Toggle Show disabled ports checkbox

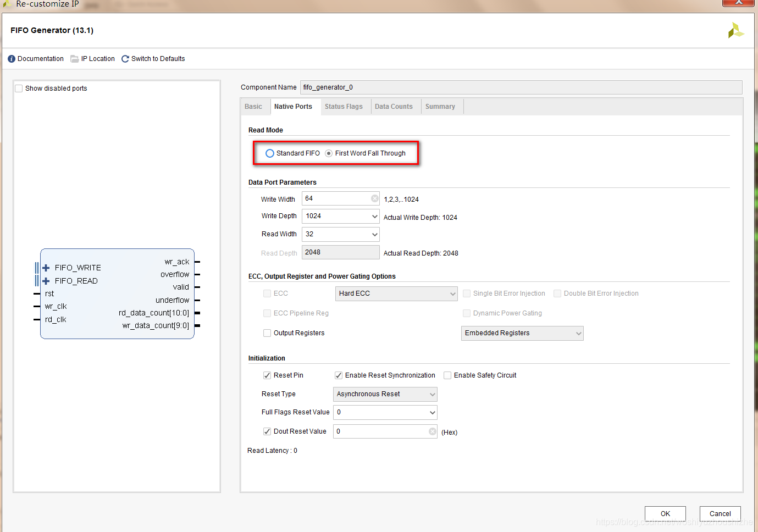pos(19,88)
